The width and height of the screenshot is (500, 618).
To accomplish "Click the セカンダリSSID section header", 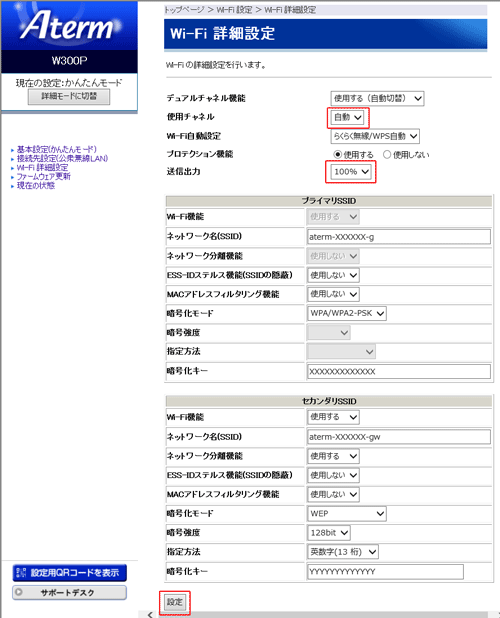I will point(329,401).
